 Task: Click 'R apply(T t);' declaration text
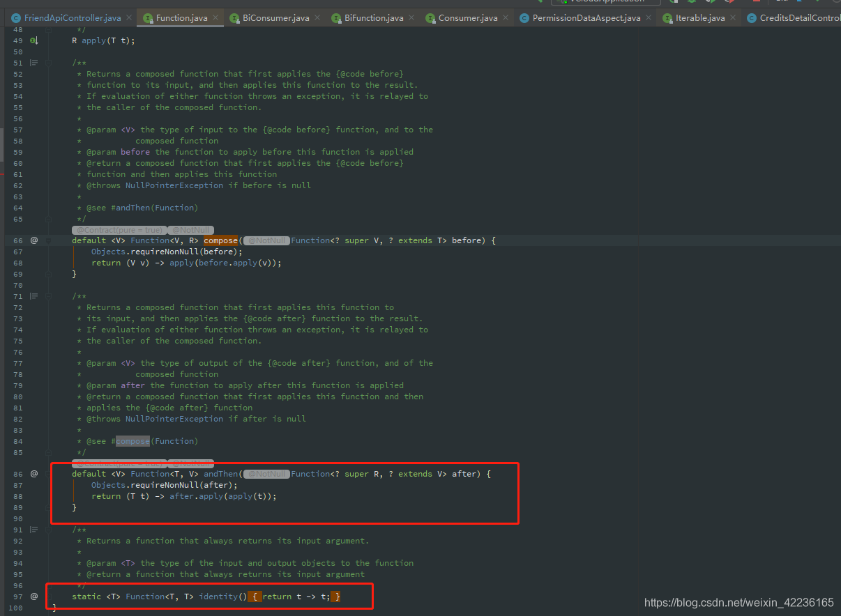coord(103,40)
